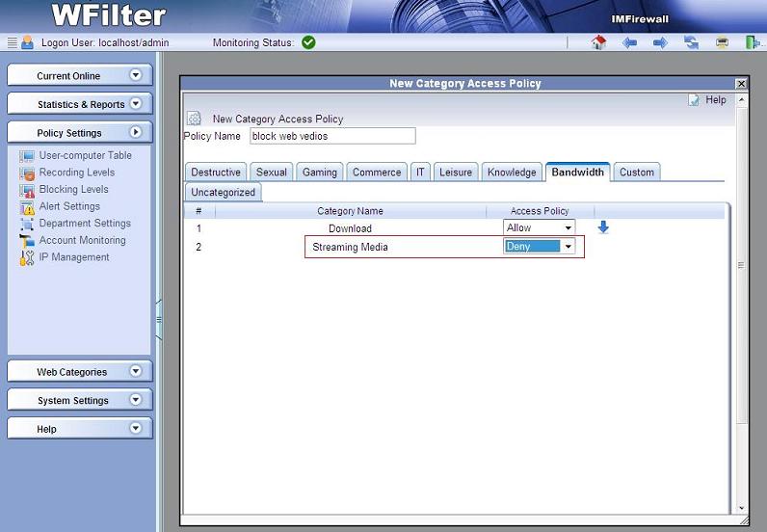Click the Download category name
The width and height of the screenshot is (767, 532).
pyautogui.click(x=350, y=228)
